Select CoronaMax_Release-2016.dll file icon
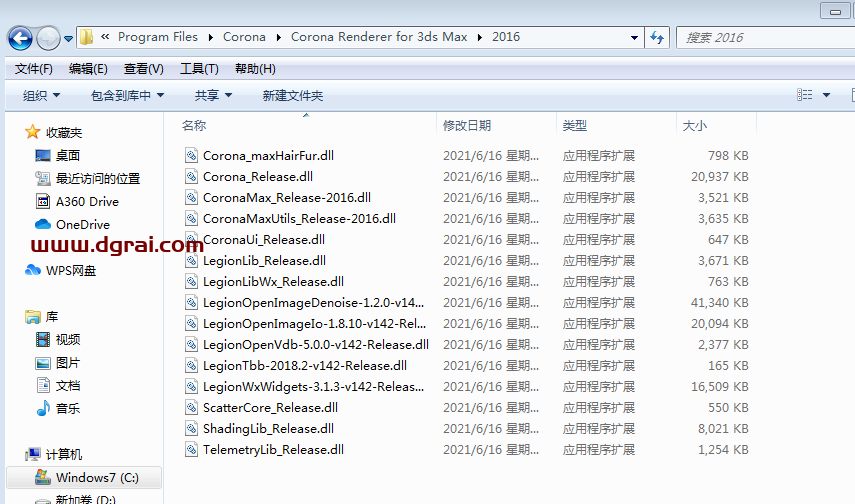Screen dimensions: 855x504 pyautogui.click(x=191, y=197)
